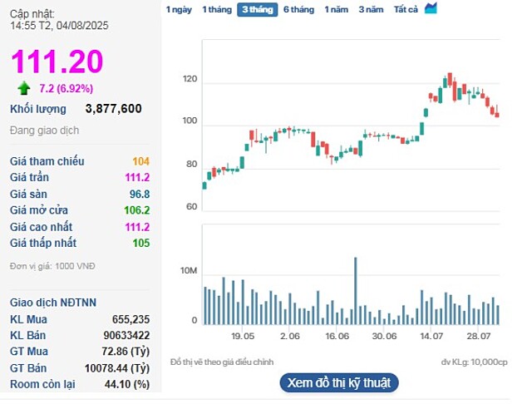The width and height of the screenshot is (532, 404).
Task: Select the 1 tháng time range tab
Action: pyautogui.click(x=216, y=9)
